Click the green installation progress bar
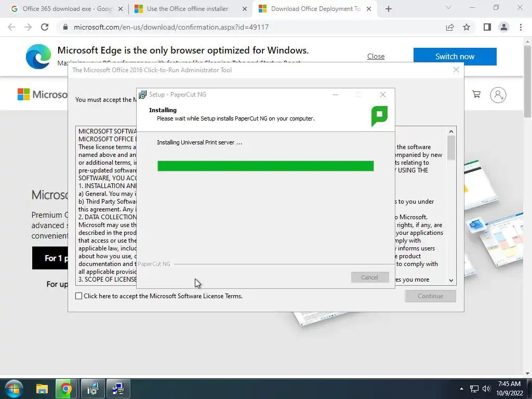This screenshot has height=399, width=532. pyautogui.click(x=265, y=166)
